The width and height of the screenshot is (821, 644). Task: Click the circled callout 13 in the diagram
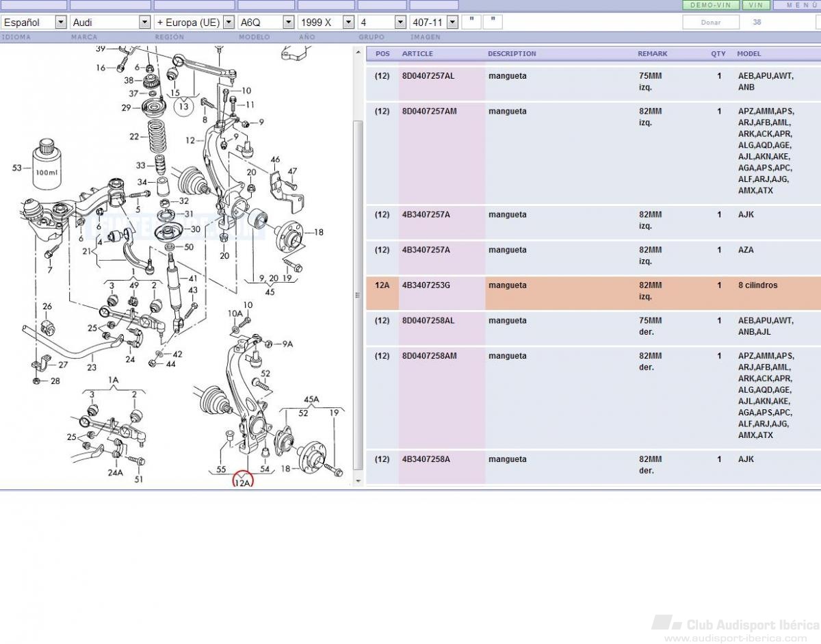[x=183, y=107]
